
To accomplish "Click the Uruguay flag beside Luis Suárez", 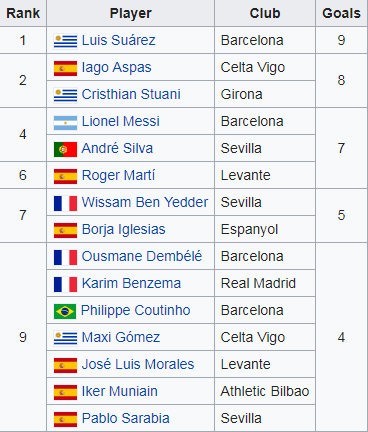I will [65, 41].
